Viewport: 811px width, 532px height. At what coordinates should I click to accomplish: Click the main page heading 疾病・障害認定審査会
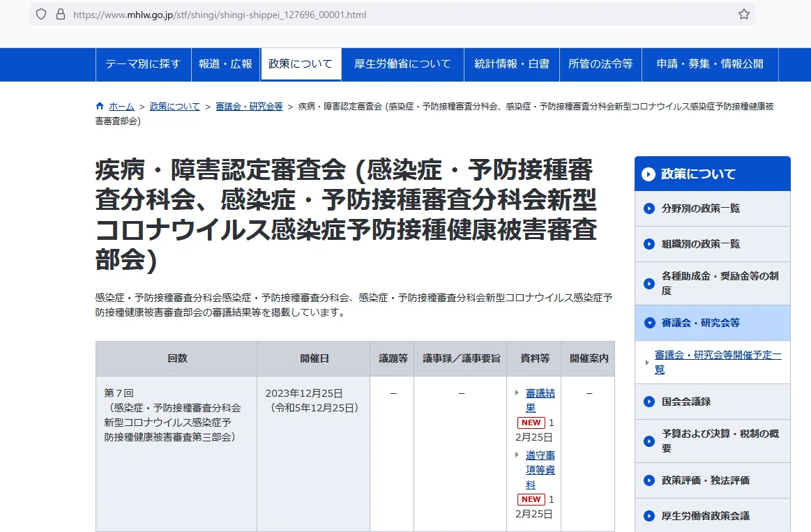click(347, 214)
